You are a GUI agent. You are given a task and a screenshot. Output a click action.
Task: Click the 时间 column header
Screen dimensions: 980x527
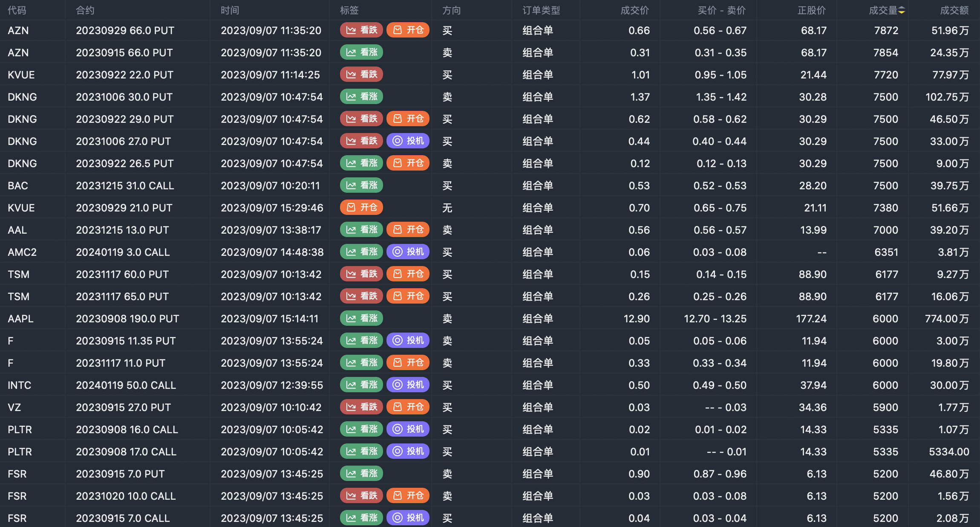pos(230,10)
